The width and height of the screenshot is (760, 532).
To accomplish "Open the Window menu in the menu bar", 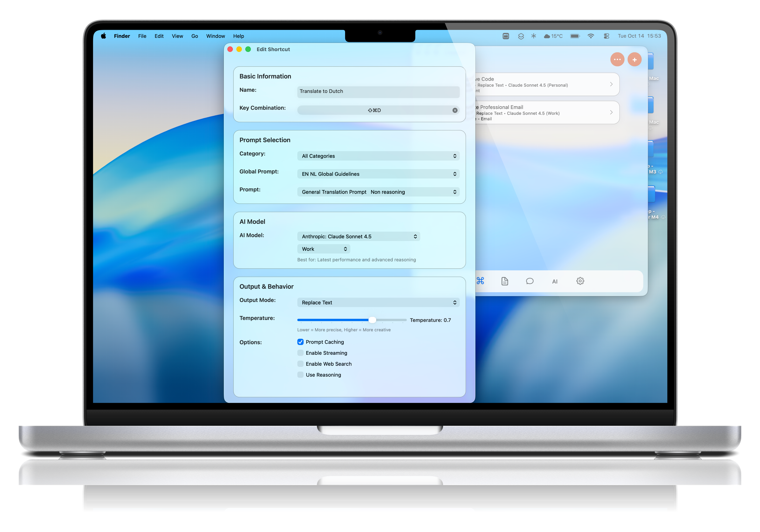I will click(x=215, y=36).
